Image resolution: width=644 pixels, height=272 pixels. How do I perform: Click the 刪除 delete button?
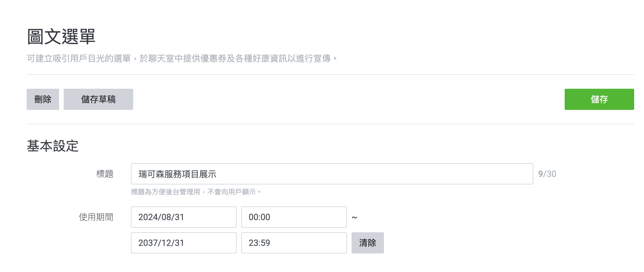tap(43, 99)
